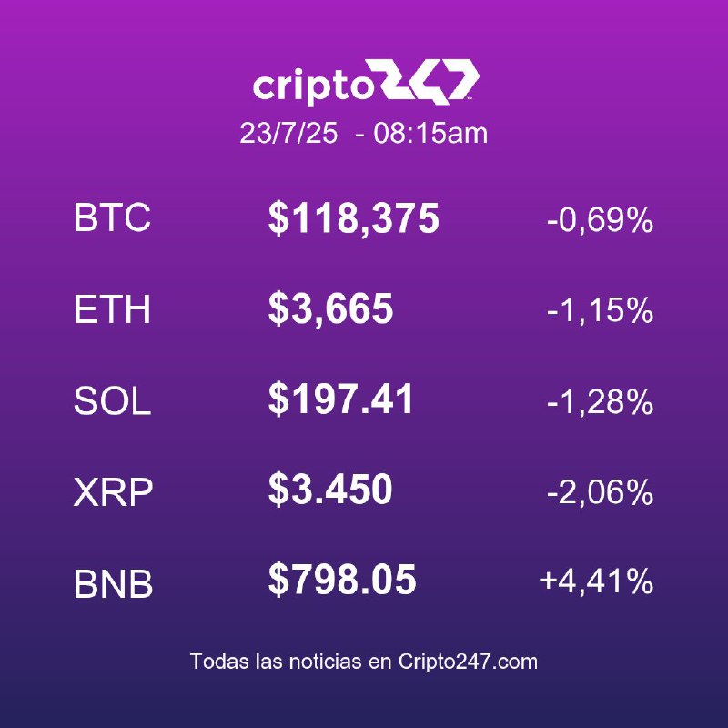Image resolution: width=728 pixels, height=728 pixels.
Task: Click the BTC change -0,69%
Action: 600,219
